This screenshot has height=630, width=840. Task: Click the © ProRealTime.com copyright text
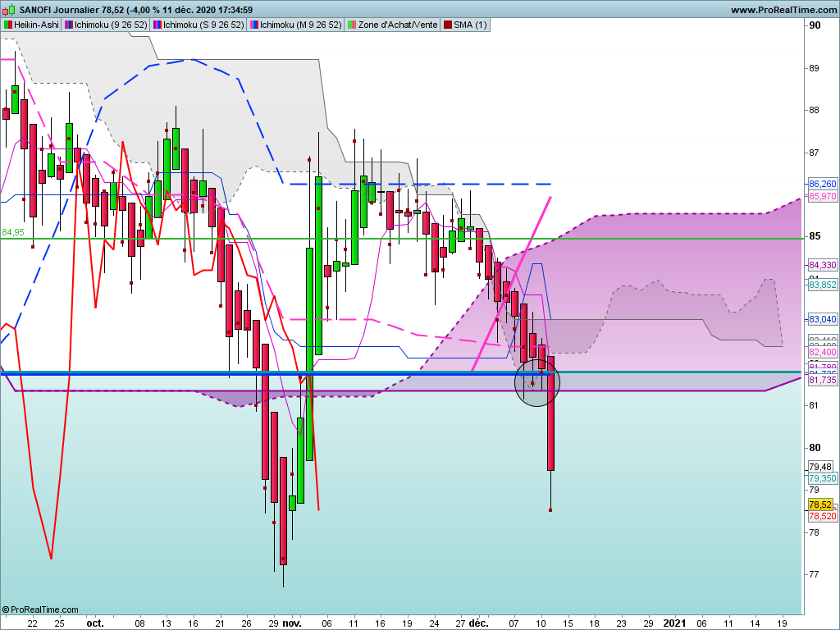click(x=40, y=609)
